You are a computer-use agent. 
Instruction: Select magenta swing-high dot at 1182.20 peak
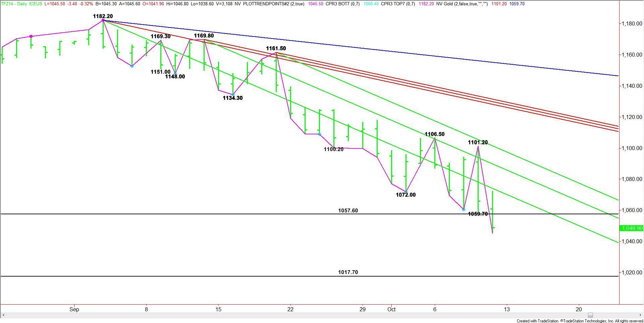[103, 20]
